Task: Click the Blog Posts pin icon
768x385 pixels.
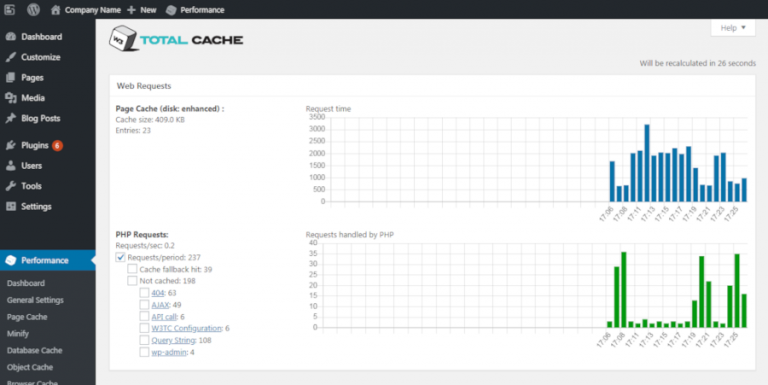Action: point(11,119)
